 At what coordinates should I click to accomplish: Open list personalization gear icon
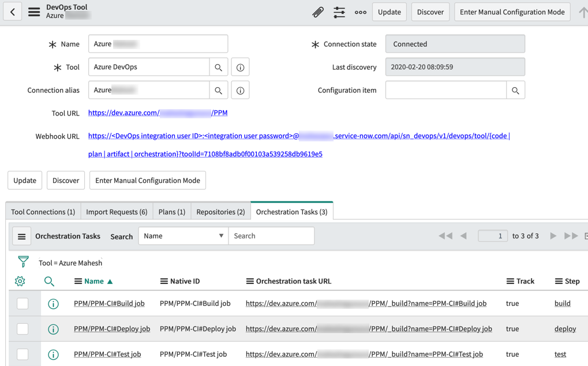coord(20,281)
